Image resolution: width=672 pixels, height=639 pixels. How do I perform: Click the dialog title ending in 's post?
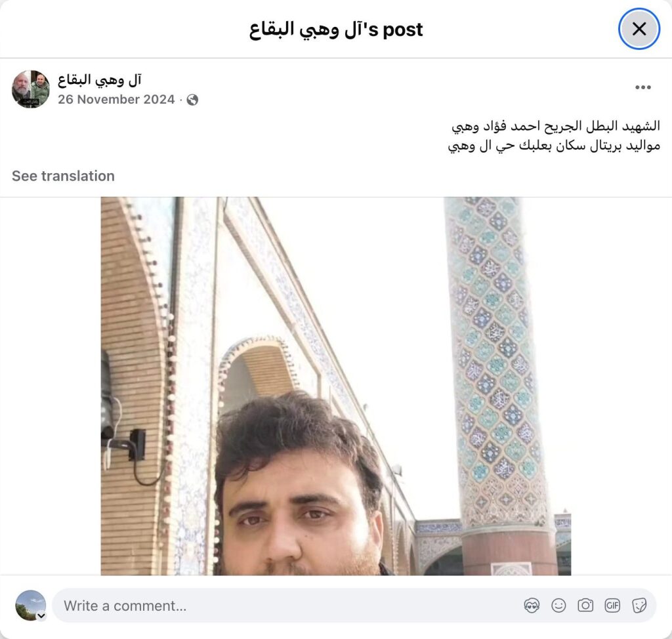(336, 29)
